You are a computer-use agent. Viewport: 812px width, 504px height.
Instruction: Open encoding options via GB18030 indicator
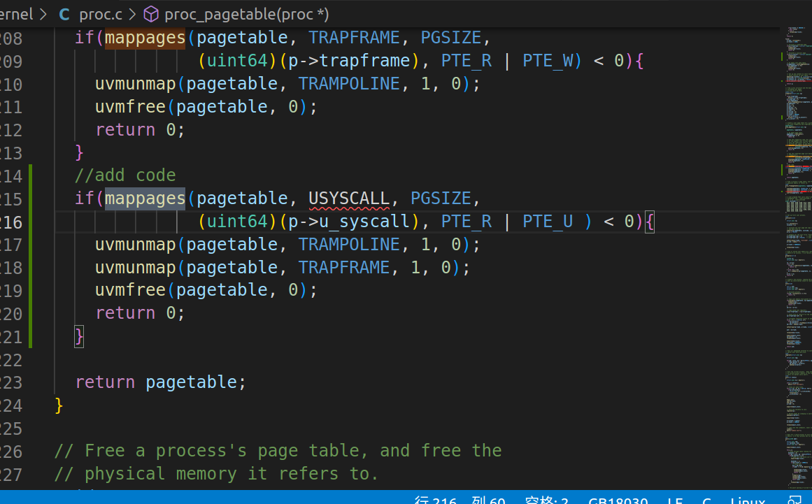618,501
